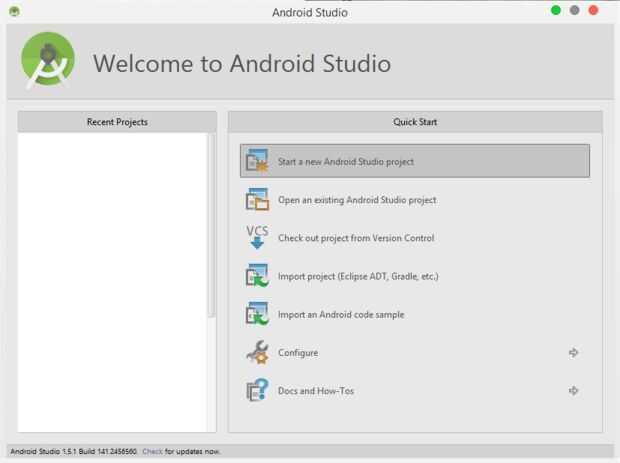Click the green window control button

point(556,10)
